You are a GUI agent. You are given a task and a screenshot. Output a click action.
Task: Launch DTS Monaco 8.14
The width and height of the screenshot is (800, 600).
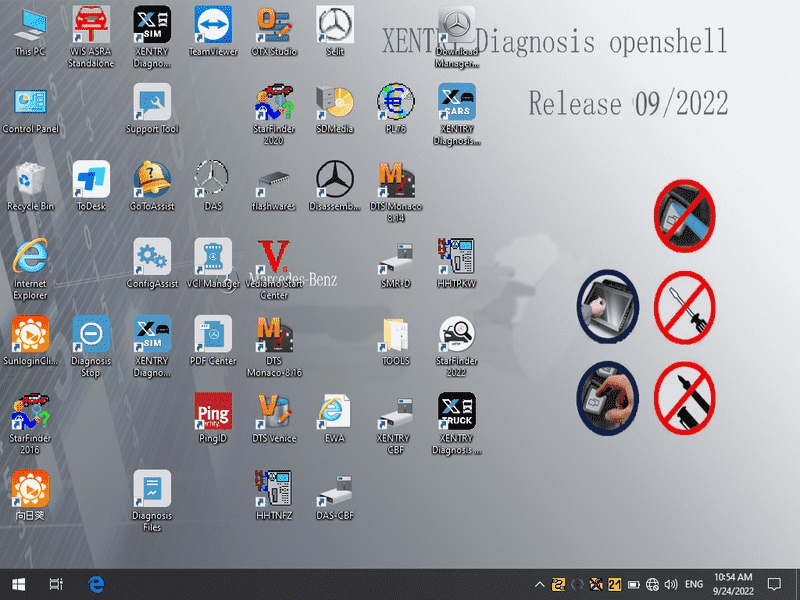(396, 192)
